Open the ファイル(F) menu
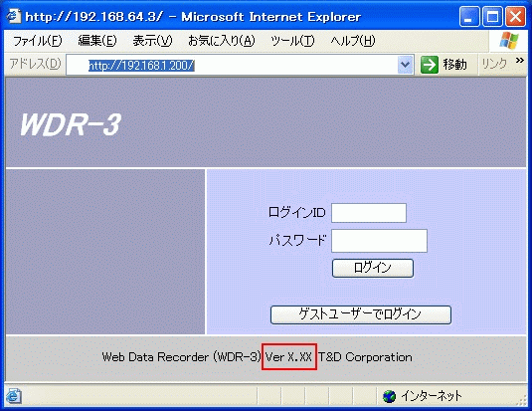Viewport: 532px width, 411px height. click(38, 41)
